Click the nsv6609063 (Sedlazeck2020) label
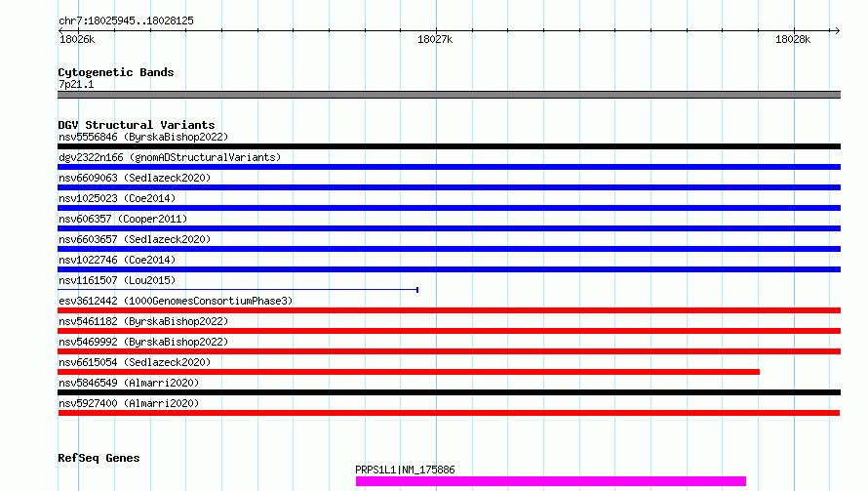Image resolution: width=868 pixels, height=491 pixels. [x=135, y=178]
